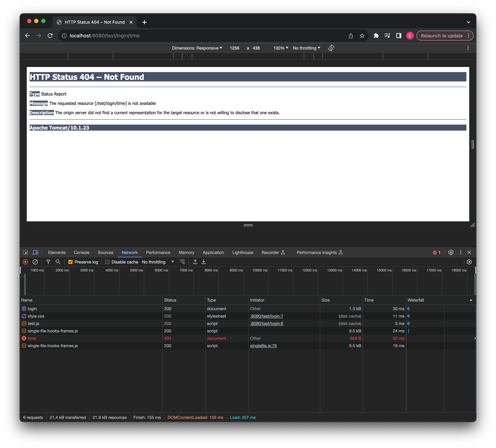Uncheck the Preserve log option
This screenshot has width=496, height=448.
point(71,262)
